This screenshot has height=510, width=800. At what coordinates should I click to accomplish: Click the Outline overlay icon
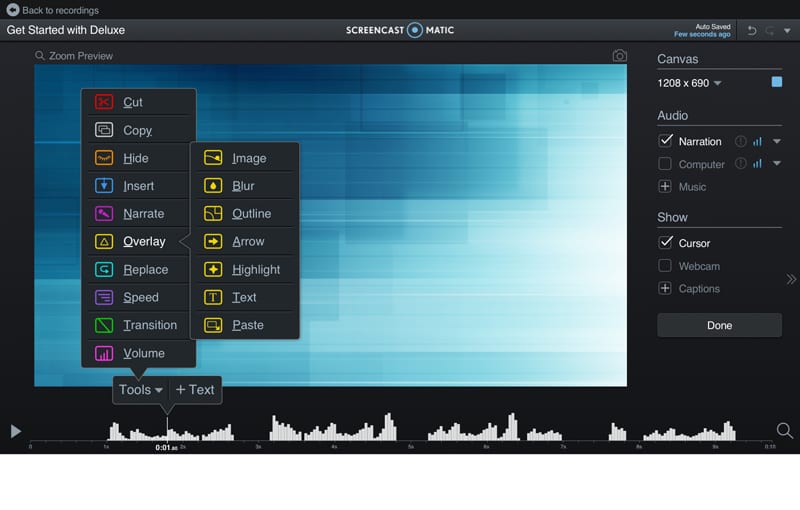click(213, 214)
